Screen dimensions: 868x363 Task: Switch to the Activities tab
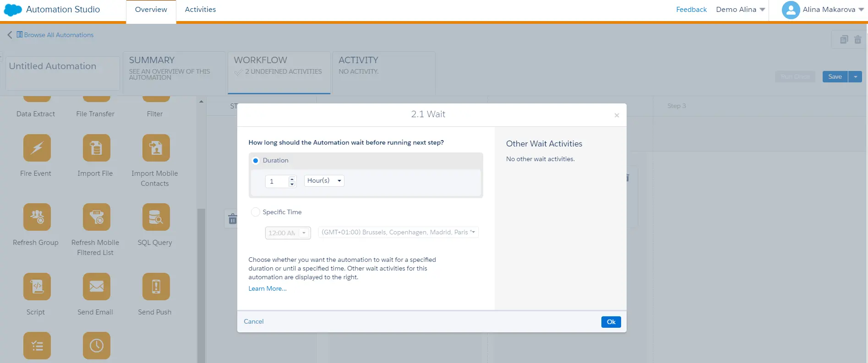200,10
